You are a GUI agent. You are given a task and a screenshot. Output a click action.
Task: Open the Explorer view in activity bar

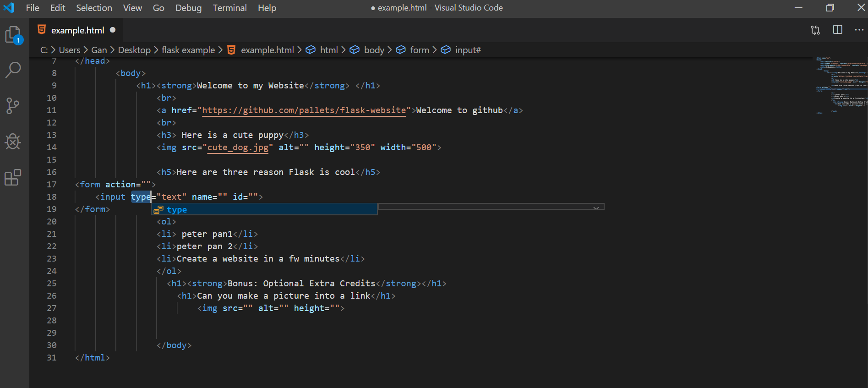(13, 35)
